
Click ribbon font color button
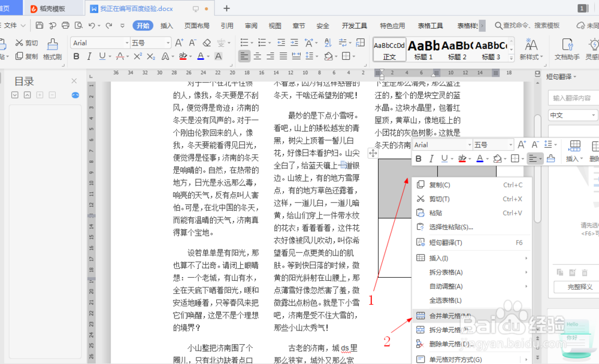201,56
